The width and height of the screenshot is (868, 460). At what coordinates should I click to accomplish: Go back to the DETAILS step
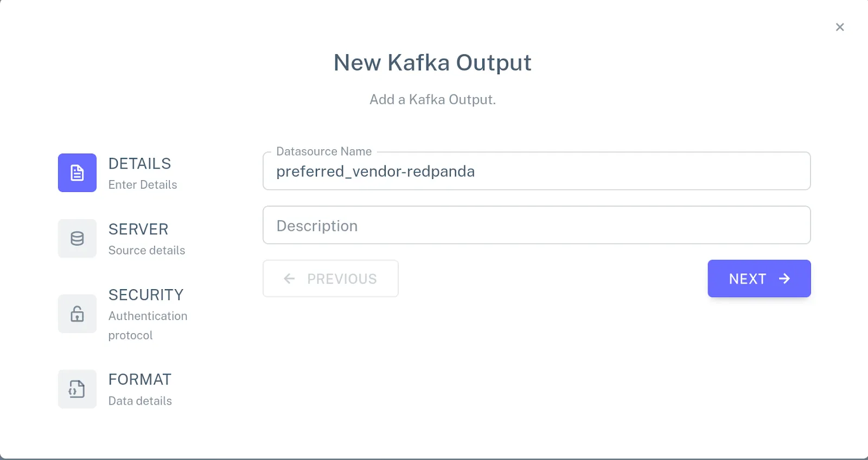(x=139, y=163)
